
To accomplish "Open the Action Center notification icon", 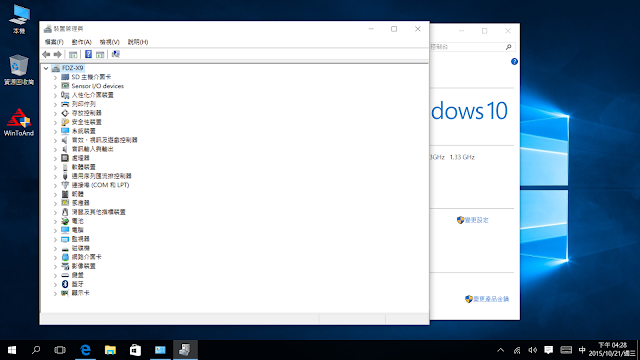I will point(549,350).
